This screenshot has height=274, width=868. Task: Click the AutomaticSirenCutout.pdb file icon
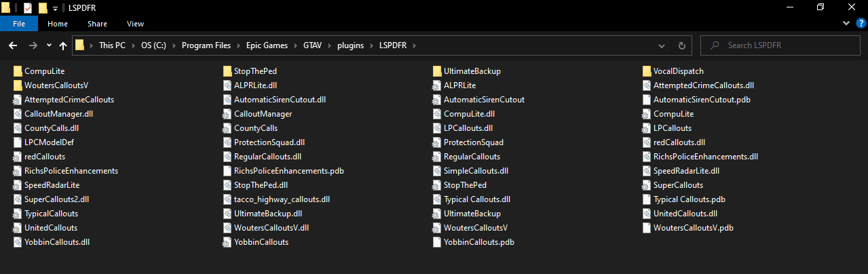click(647, 100)
